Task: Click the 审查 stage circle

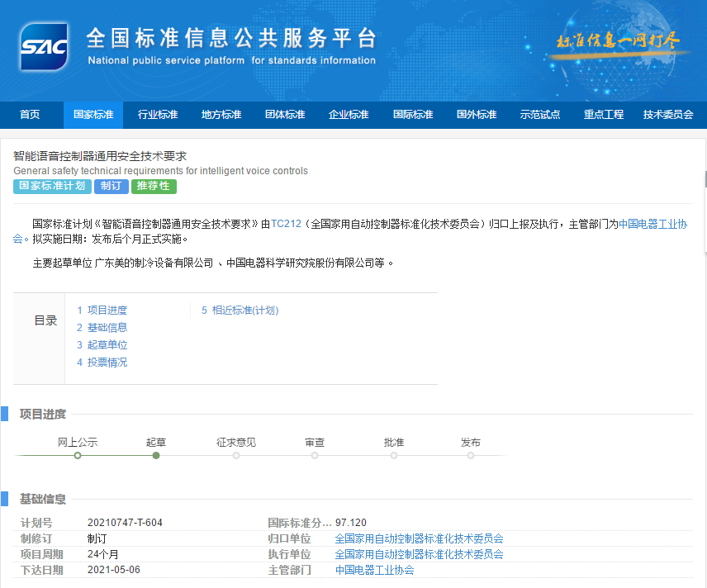Action: coord(315,455)
